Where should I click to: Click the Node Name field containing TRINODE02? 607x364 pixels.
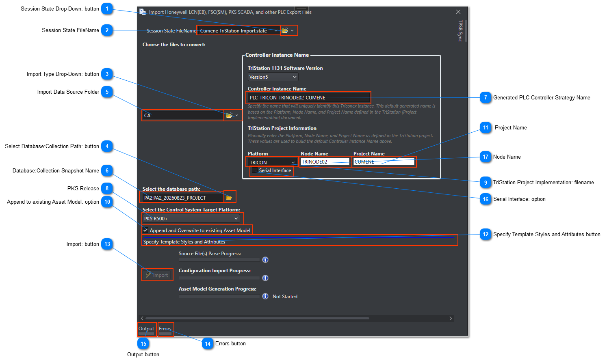(325, 162)
